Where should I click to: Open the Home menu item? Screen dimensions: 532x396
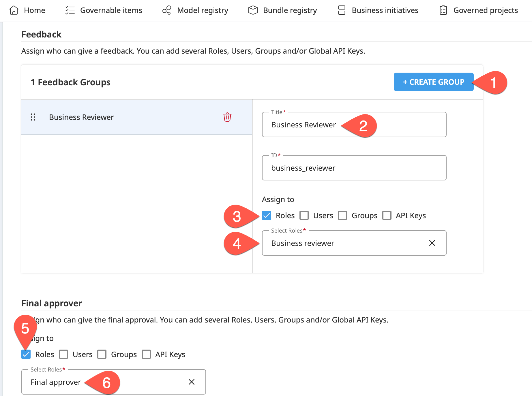(x=27, y=10)
